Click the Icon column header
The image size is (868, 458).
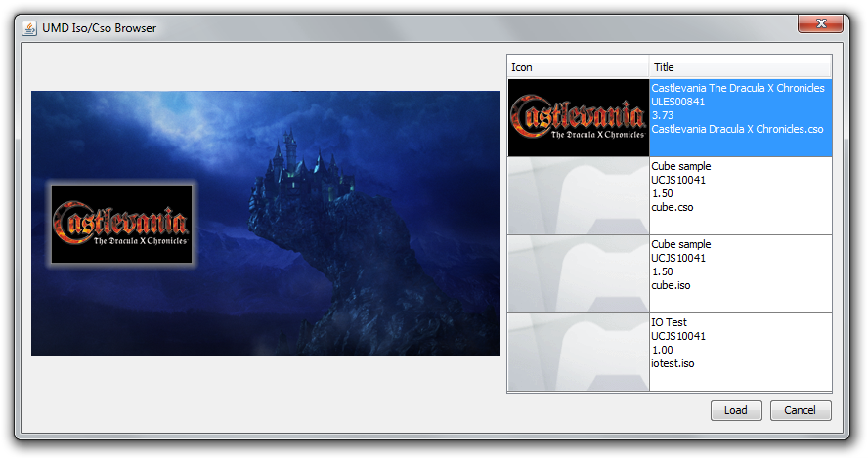point(578,67)
